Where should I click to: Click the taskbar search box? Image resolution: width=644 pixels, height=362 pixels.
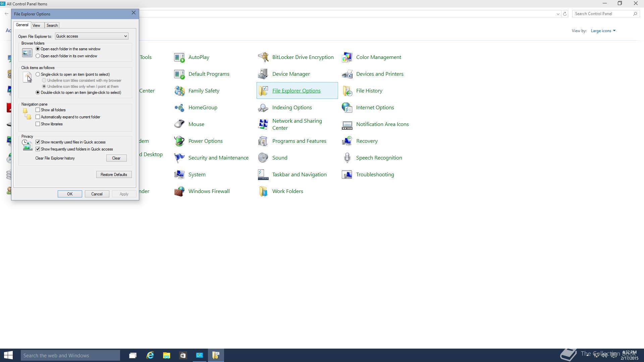tap(70, 355)
